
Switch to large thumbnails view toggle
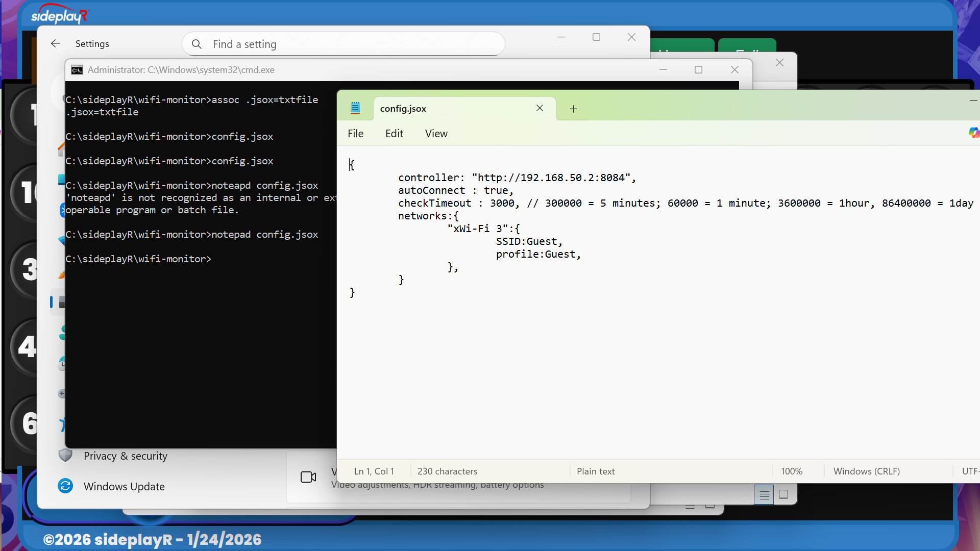pyautogui.click(x=783, y=494)
